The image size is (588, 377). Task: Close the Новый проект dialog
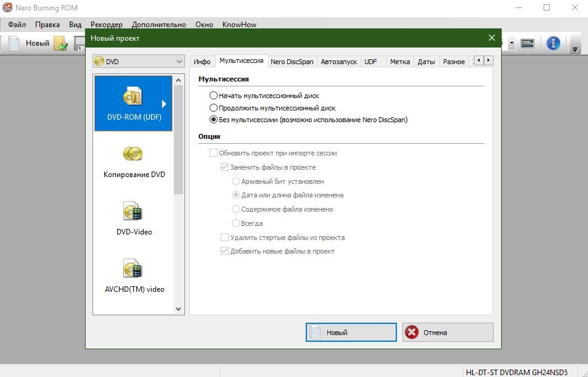(492, 38)
